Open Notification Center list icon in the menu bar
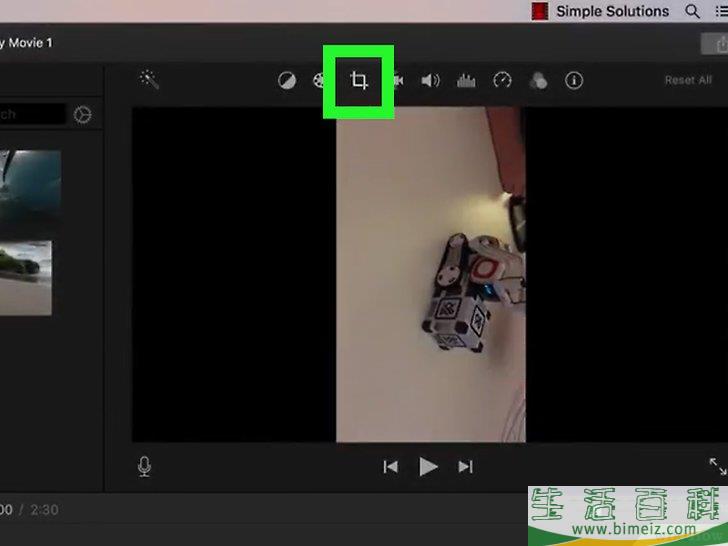The width and height of the screenshot is (728, 546). pyautogui.click(x=722, y=11)
